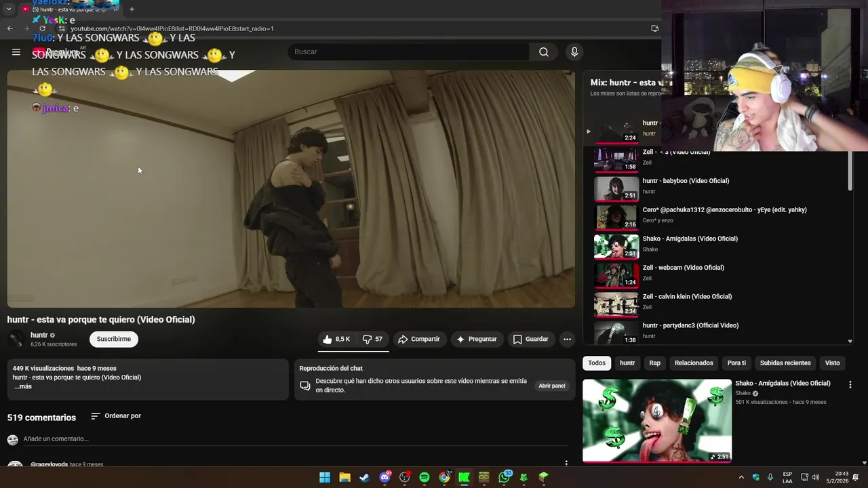This screenshot has width=868, height=488.
Task: Open large Shako Amígdalas recommended thumbnail
Action: click(657, 420)
